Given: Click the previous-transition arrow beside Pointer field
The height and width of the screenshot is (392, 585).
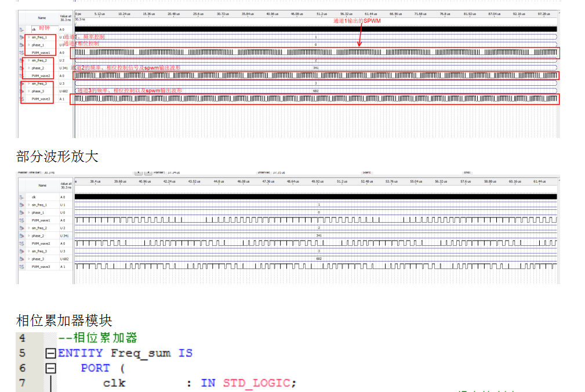Looking at the screenshot, I should pos(138,173).
